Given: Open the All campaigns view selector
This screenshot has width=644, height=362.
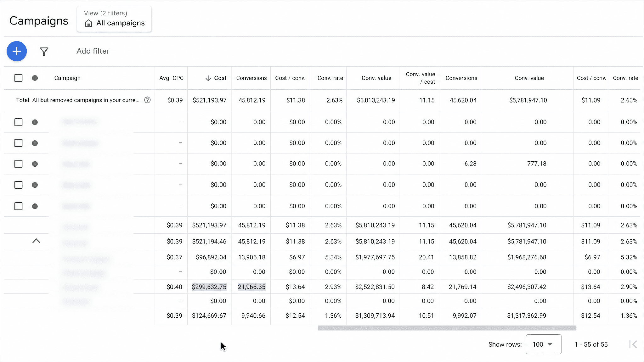Looking at the screenshot, I should pyautogui.click(x=114, y=19).
